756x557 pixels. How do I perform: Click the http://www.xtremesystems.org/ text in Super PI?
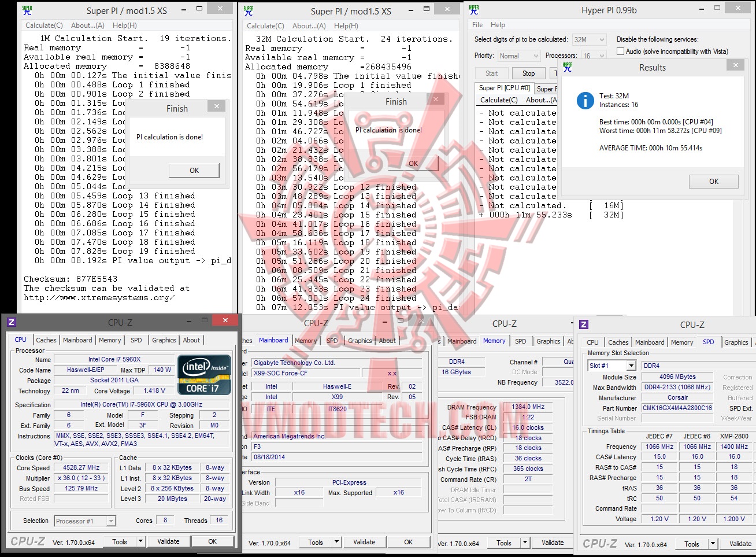click(x=99, y=297)
